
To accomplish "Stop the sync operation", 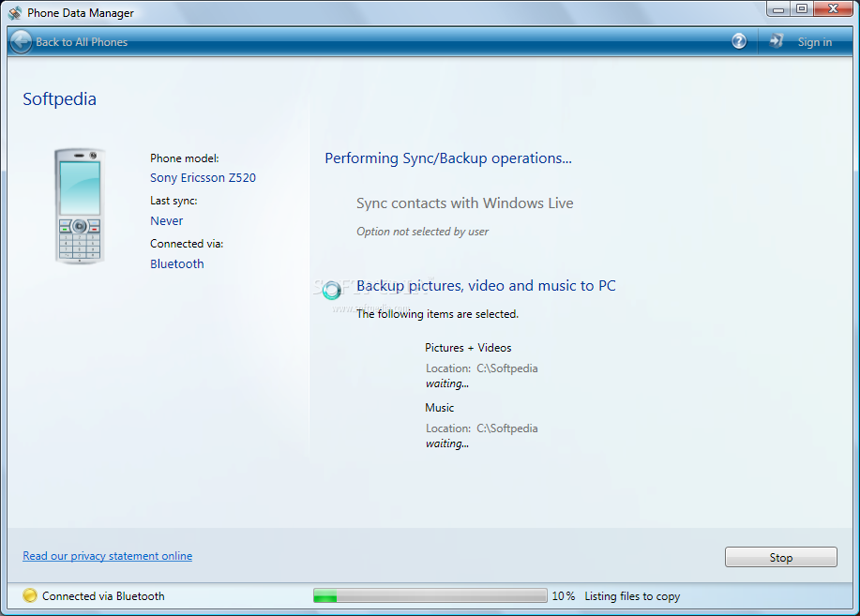I will (x=781, y=557).
